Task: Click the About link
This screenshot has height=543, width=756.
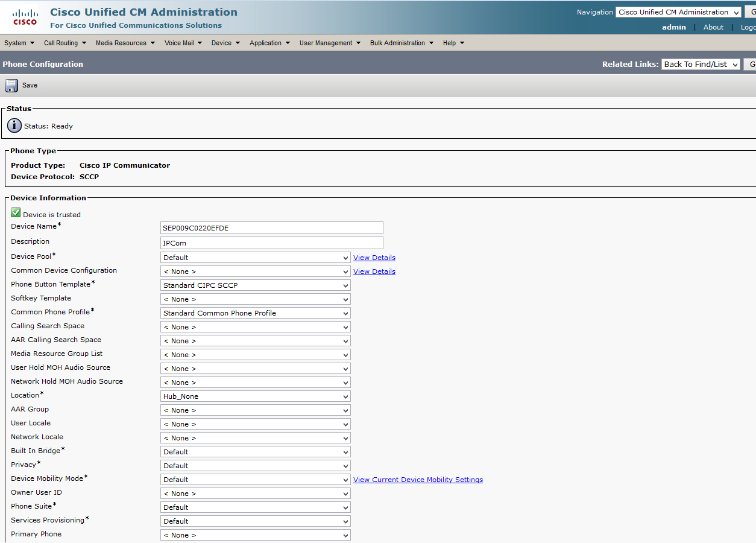Action: (713, 27)
